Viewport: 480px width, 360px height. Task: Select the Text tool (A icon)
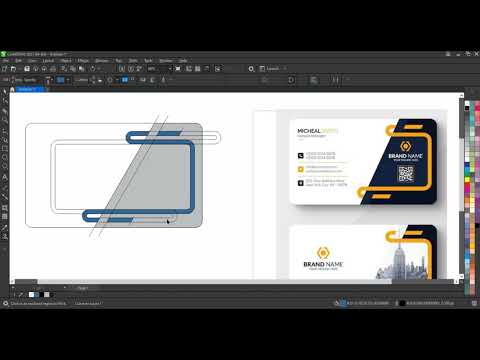(x=5, y=177)
